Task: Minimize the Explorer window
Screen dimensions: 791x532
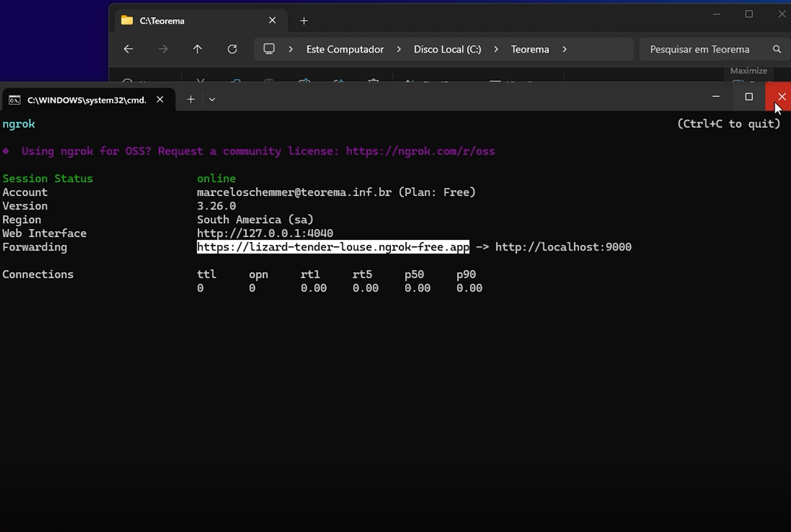Action: point(716,14)
